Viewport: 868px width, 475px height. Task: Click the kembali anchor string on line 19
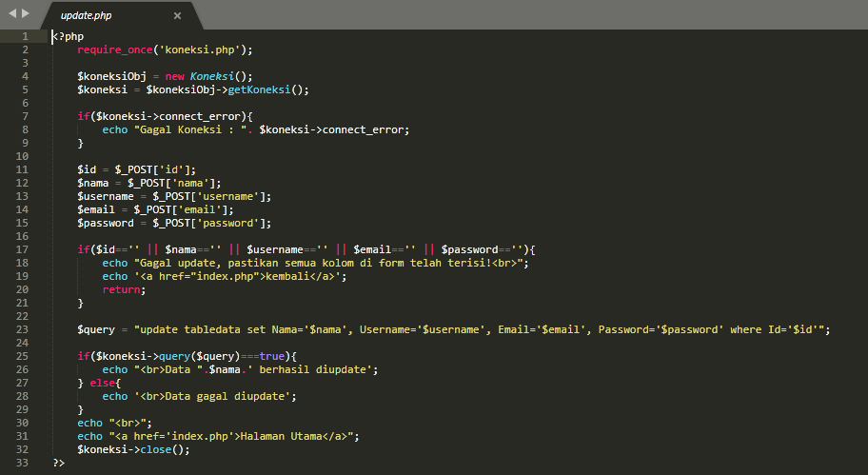(x=237, y=276)
